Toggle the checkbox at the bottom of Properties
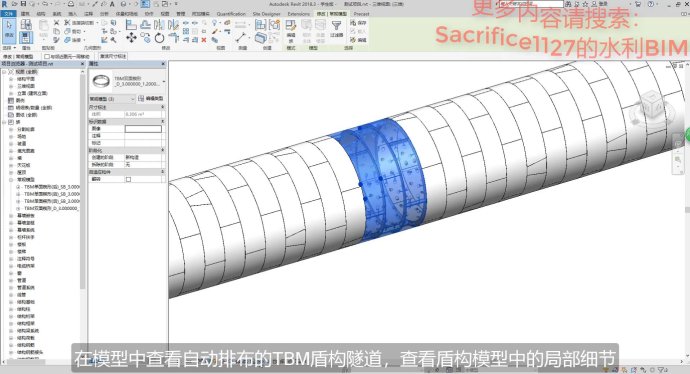The width and height of the screenshot is (690, 374). click(x=128, y=179)
